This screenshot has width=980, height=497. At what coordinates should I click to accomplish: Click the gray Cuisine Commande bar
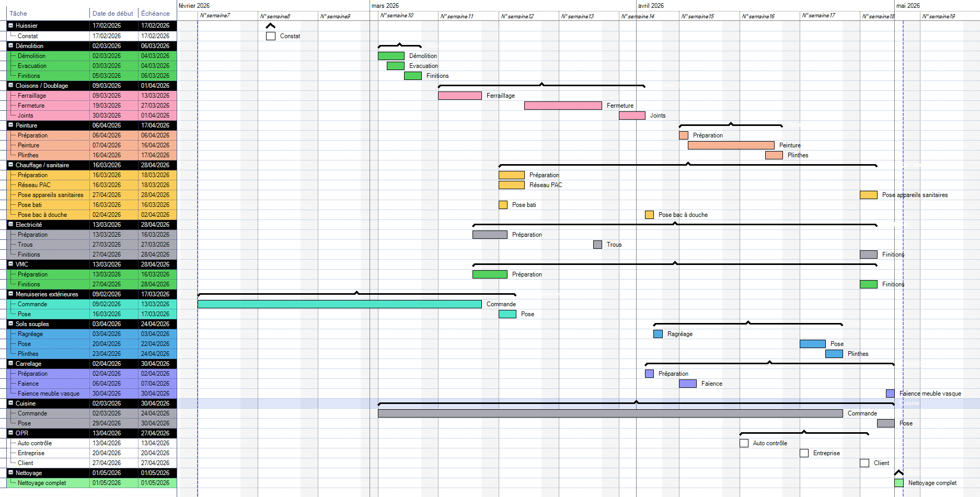[x=610, y=413]
